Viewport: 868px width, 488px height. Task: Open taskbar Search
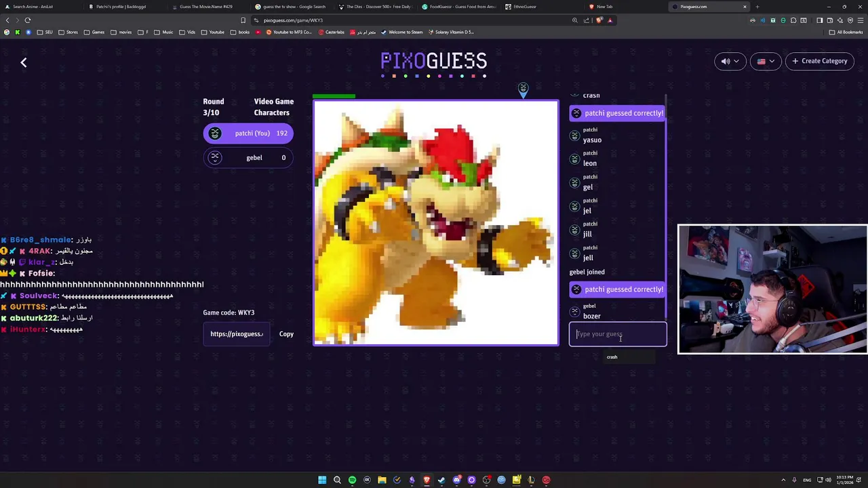(x=337, y=480)
